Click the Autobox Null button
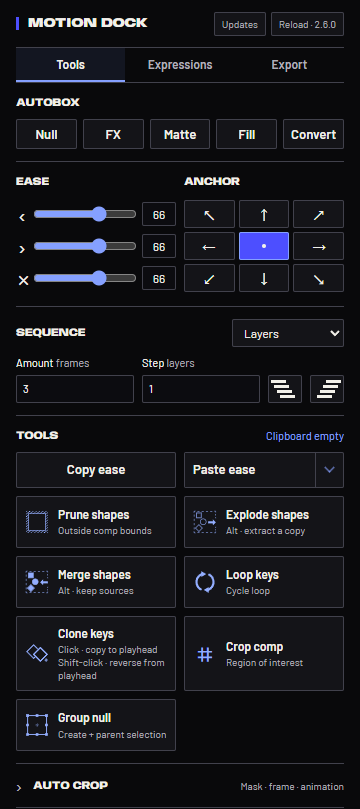 46,134
